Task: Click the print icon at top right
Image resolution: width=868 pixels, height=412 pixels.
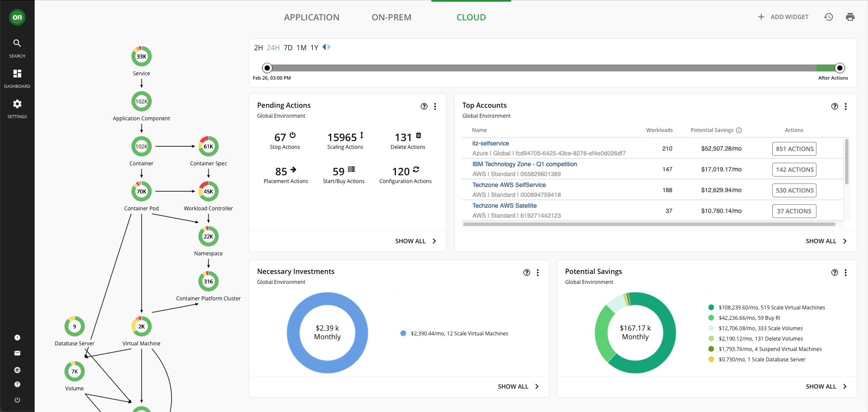Action: click(850, 17)
